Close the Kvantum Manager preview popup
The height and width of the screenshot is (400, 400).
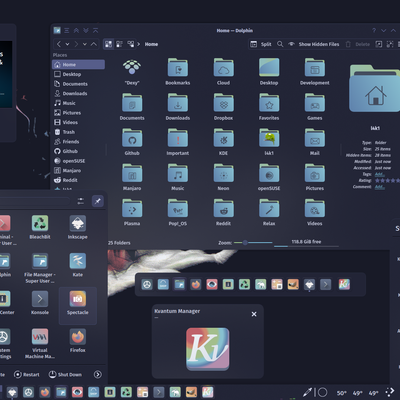pyautogui.click(x=254, y=314)
